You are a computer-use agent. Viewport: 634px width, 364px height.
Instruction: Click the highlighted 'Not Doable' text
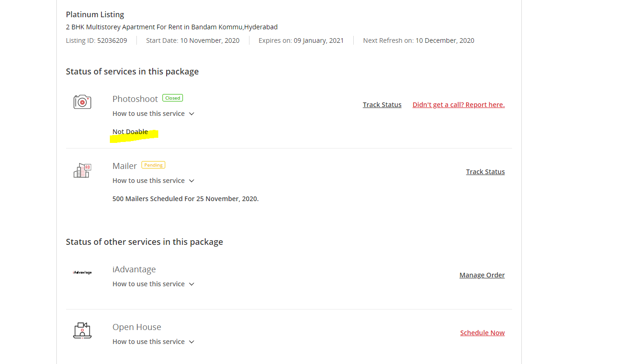(x=130, y=132)
